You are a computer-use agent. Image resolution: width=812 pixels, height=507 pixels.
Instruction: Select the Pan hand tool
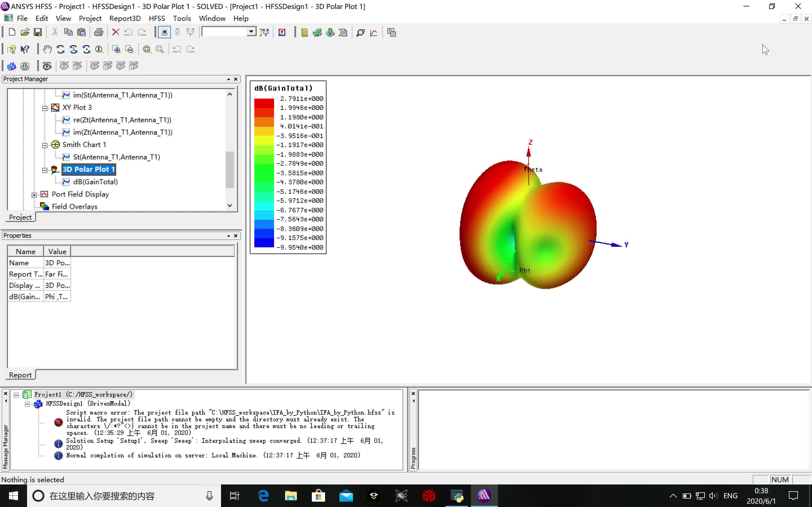click(x=47, y=49)
